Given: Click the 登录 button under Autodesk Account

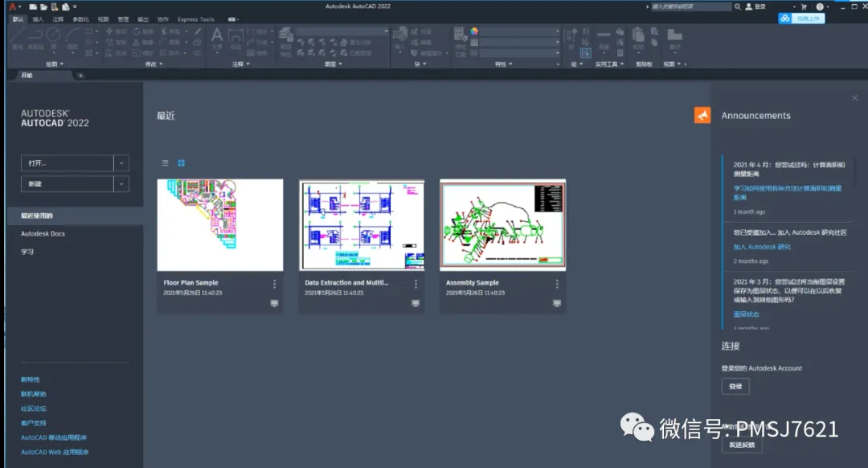Looking at the screenshot, I should 735,387.
